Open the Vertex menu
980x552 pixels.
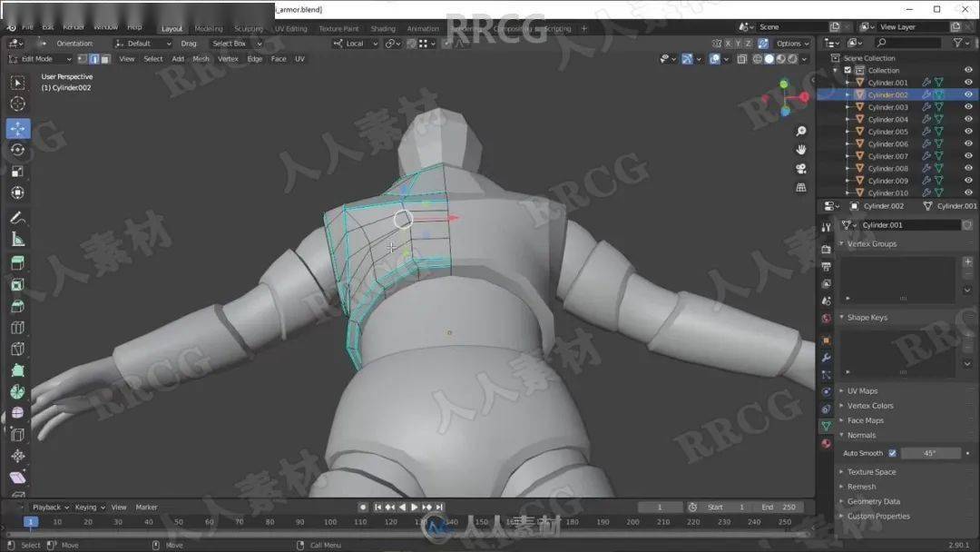pyautogui.click(x=228, y=59)
